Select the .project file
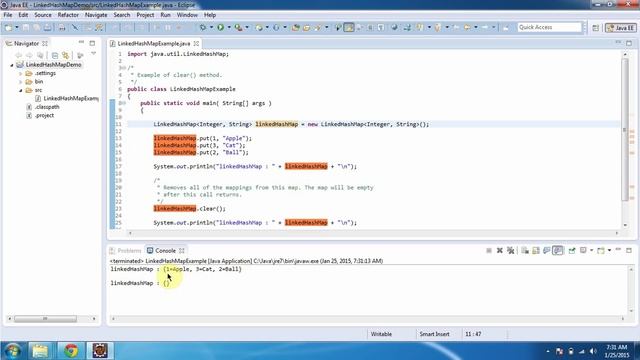Viewport: 640px width, 360px height. coord(40,116)
